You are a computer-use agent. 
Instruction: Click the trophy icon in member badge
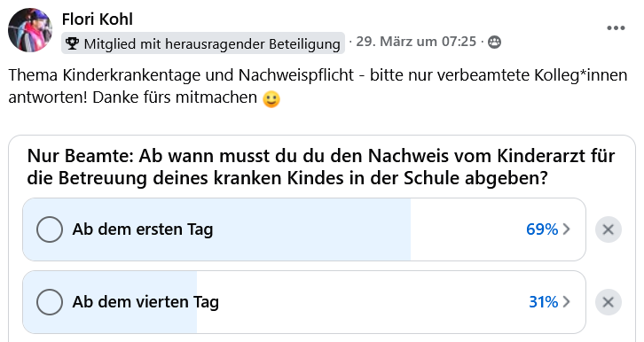(72, 43)
